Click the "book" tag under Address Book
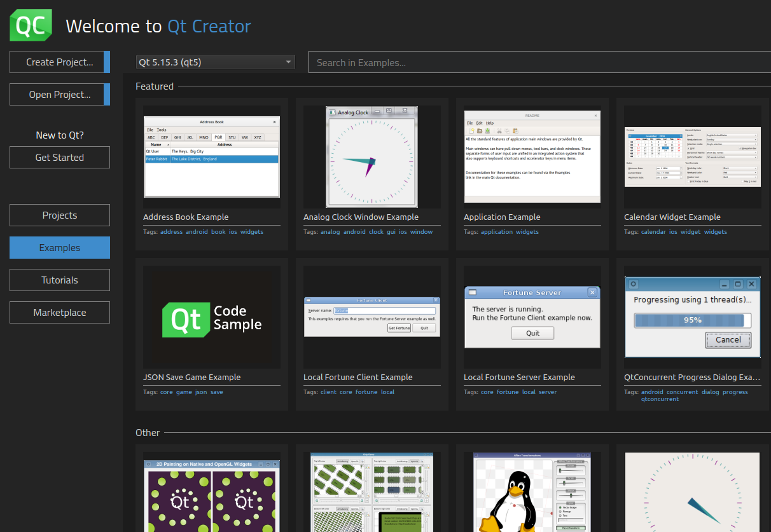 tap(218, 232)
